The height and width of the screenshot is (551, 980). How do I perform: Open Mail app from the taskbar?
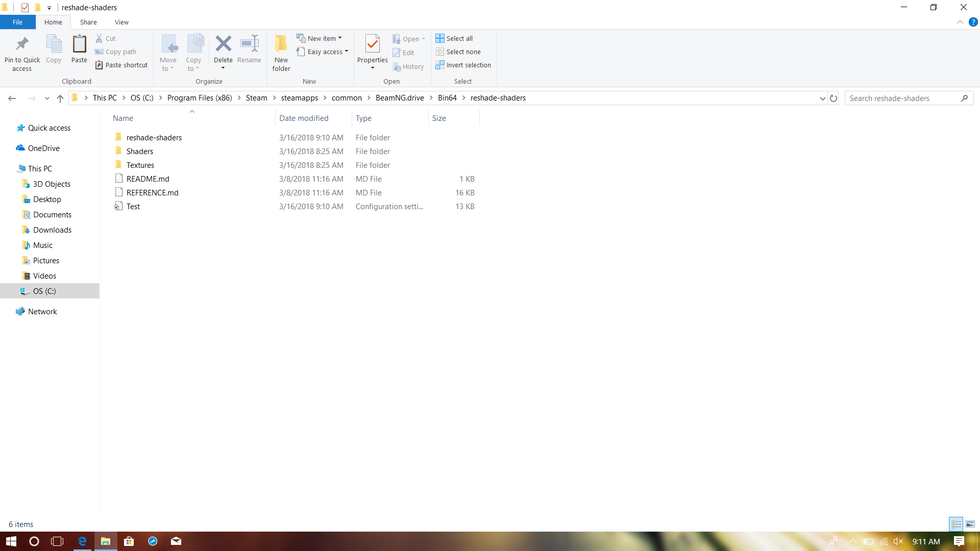tap(176, 541)
